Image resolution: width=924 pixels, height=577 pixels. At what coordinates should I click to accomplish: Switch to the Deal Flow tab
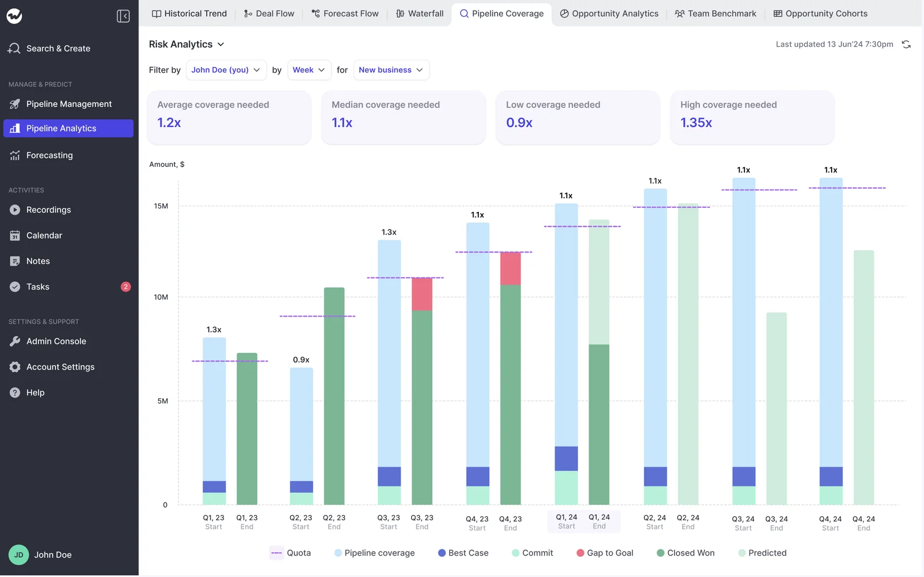coord(269,13)
